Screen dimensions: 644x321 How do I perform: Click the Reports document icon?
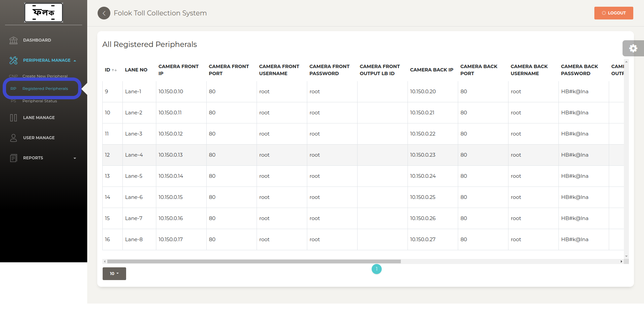point(13,158)
